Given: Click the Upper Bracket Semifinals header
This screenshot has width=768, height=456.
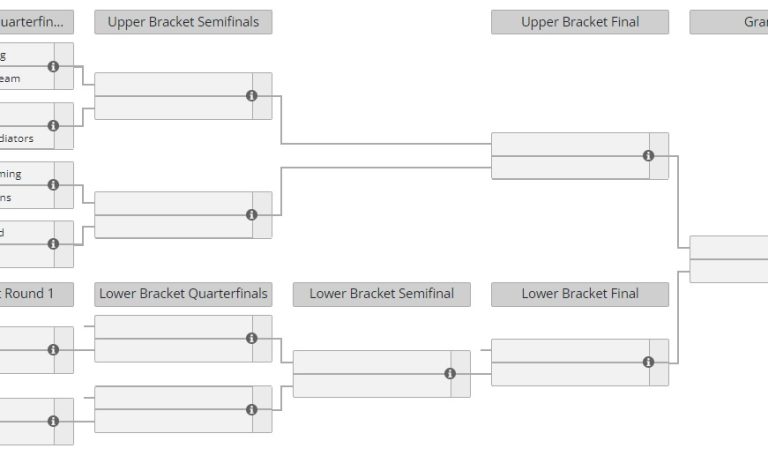Looking at the screenshot, I should tap(183, 22).
